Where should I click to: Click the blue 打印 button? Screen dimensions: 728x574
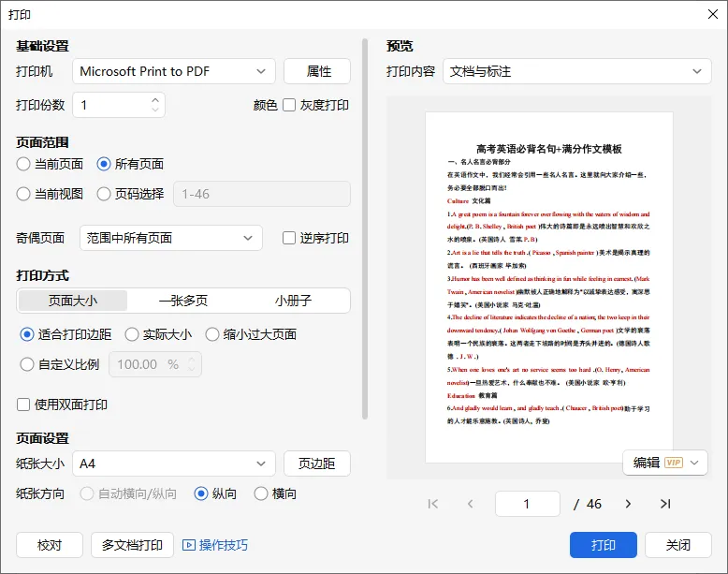(x=604, y=545)
